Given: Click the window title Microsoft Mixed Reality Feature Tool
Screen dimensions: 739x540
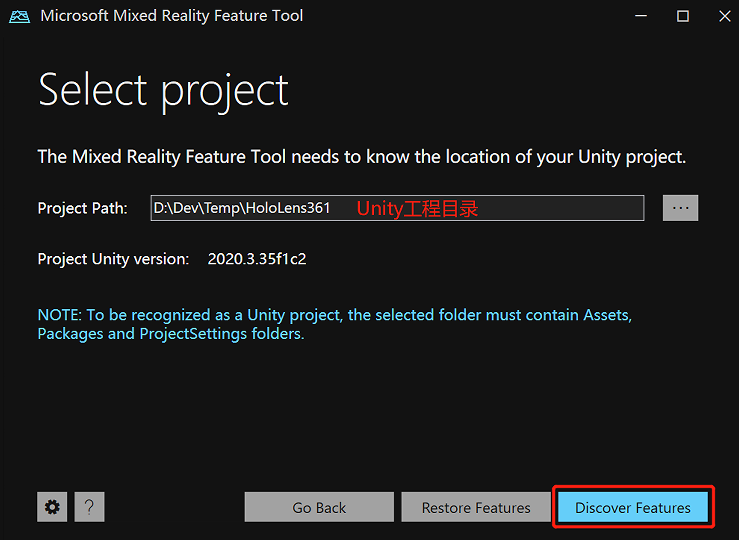Looking at the screenshot, I should point(171,16).
